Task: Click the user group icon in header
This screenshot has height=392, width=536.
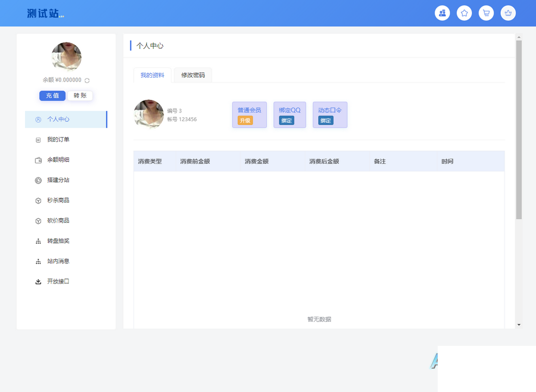Action: click(x=442, y=13)
